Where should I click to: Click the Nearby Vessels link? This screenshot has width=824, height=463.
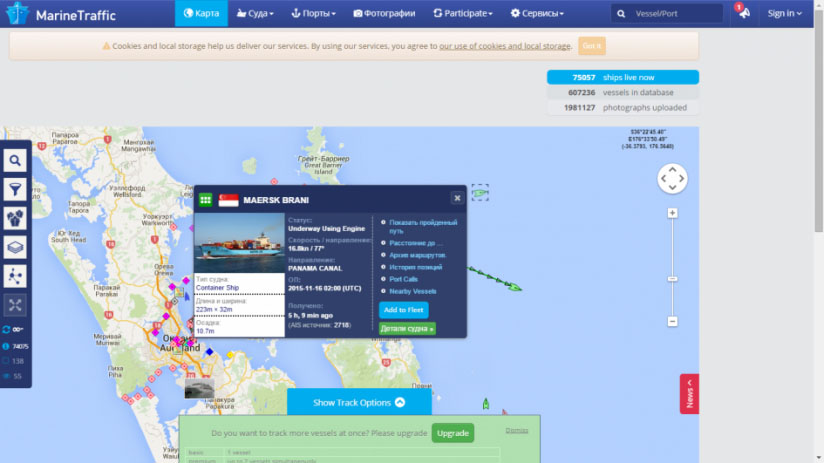tap(413, 291)
